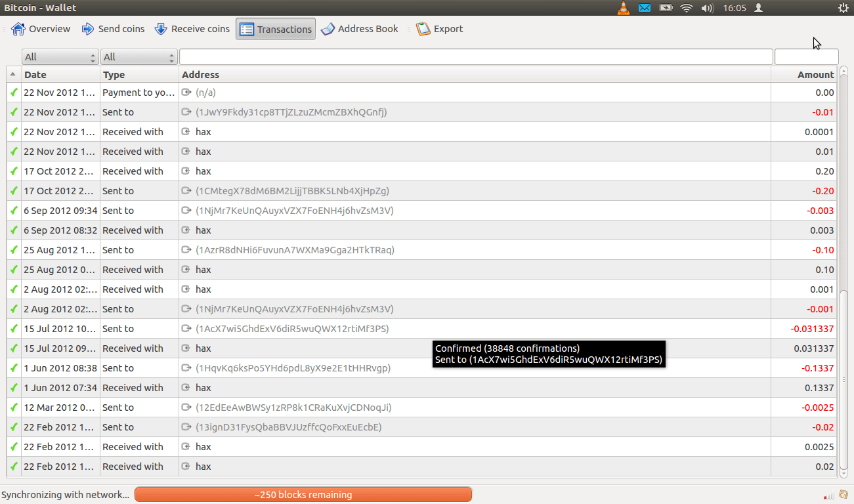The width and height of the screenshot is (854, 504).
Task: Select the -0.02 amount cell
Action: pyautogui.click(x=804, y=427)
